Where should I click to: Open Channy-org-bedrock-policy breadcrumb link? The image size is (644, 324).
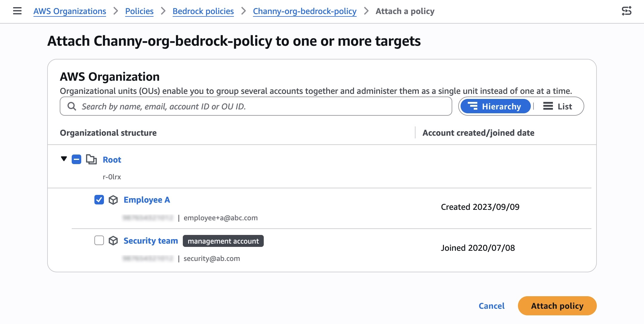(x=305, y=11)
